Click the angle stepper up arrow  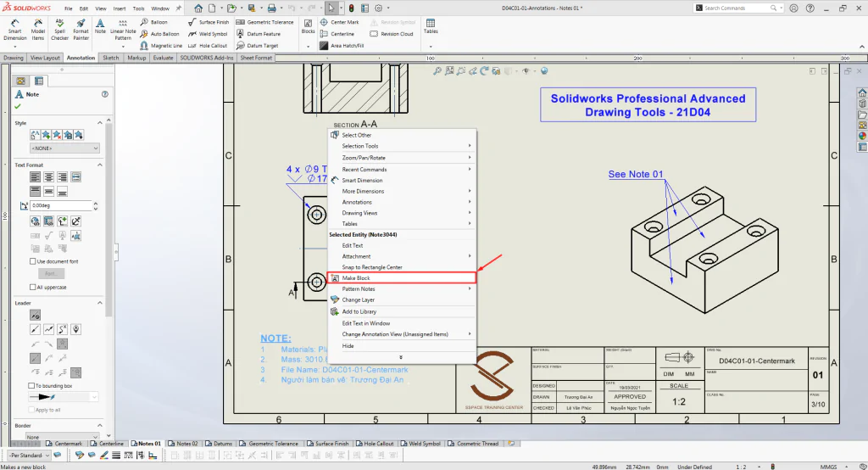coord(95,204)
